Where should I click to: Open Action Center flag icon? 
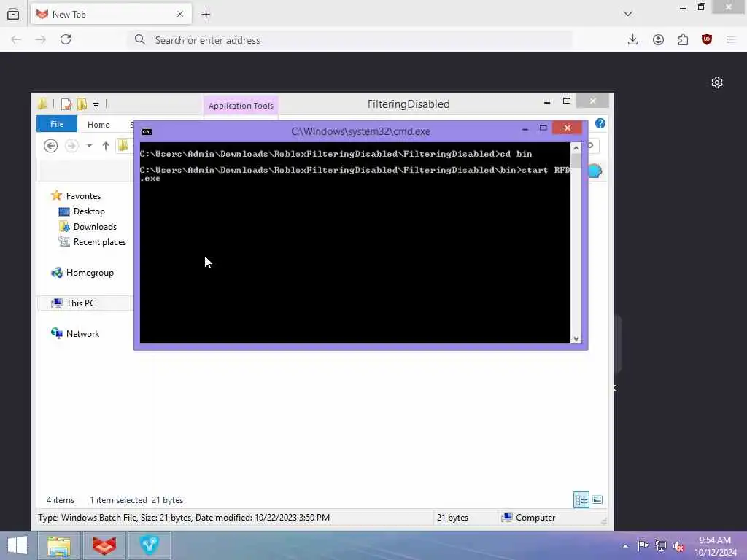click(643, 545)
